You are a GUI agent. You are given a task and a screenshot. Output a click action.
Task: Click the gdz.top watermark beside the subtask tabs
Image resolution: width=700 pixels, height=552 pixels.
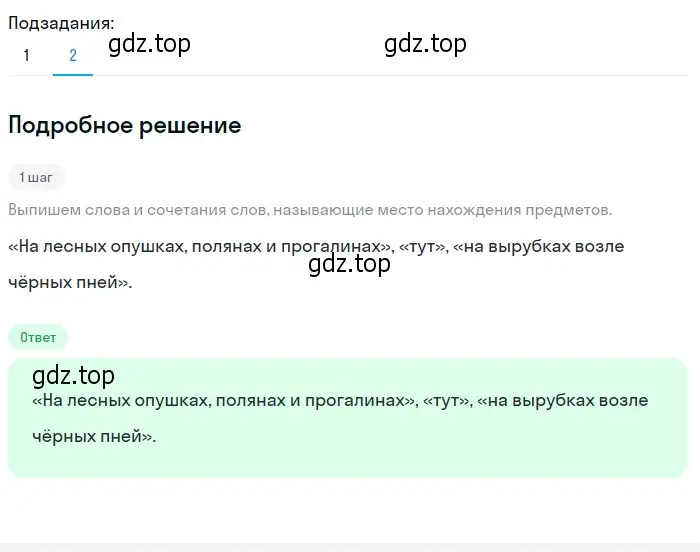click(150, 45)
